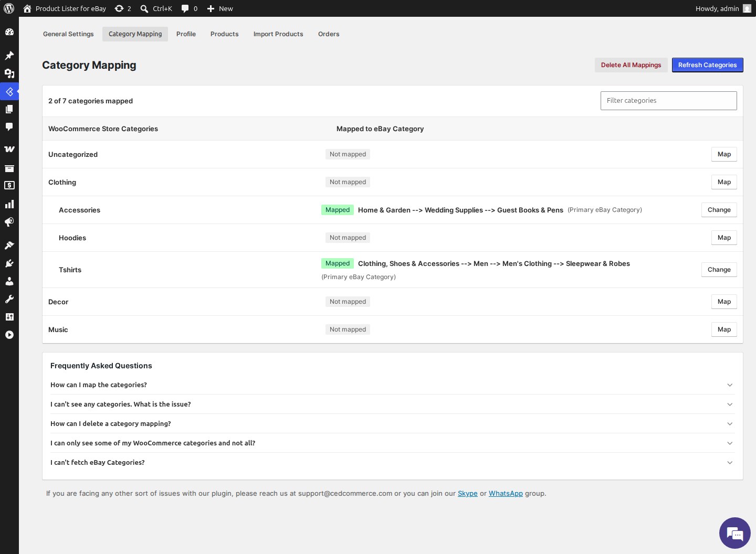This screenshot has width=756, height=554.
Task: Click the Mapped badge in Accessories row
Action: (x=338, y=210)
